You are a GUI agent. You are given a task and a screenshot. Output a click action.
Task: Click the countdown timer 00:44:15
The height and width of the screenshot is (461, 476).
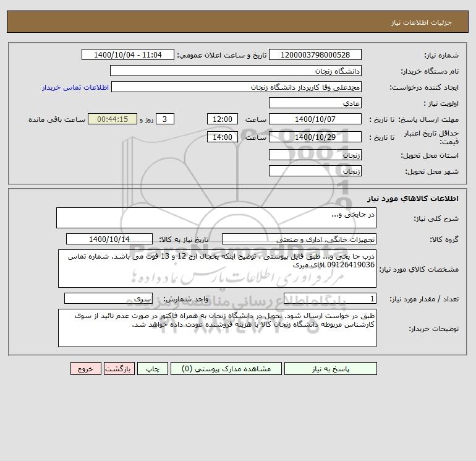(113, 119)
